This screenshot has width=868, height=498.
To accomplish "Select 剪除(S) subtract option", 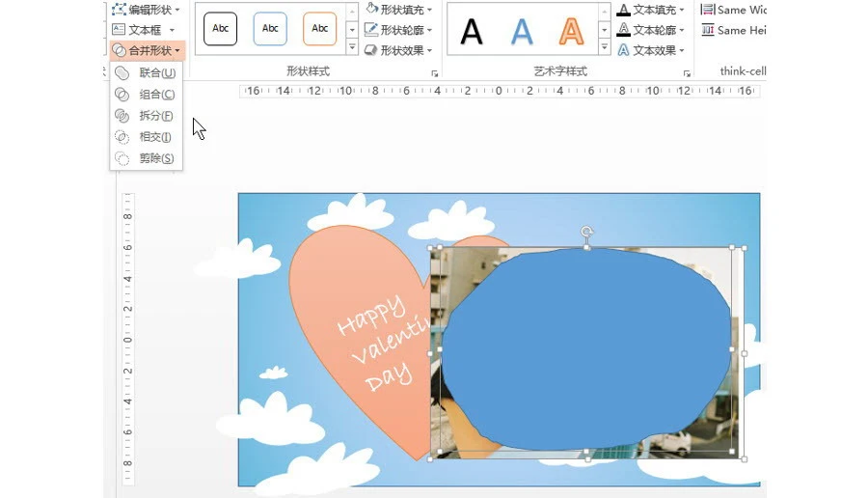I will tap(147, 158).
